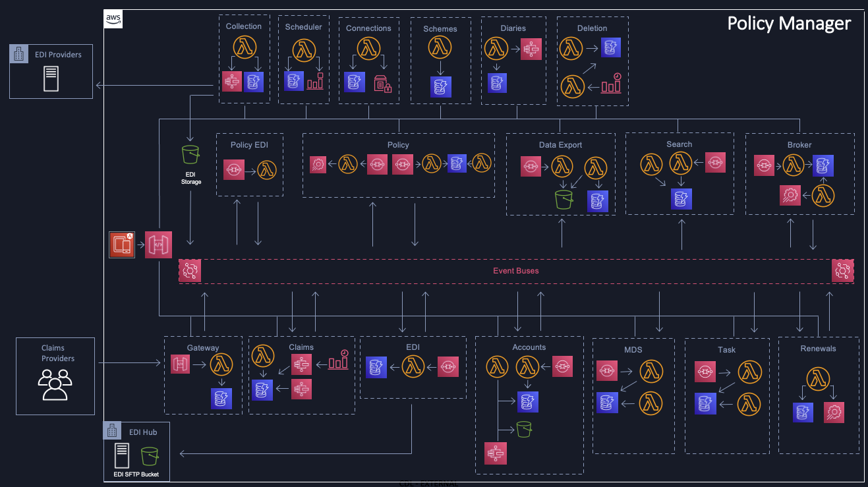Viewport: 868px width, 487px height.
Task: Click the Claims Providers users icon
Action: click(x=55, y=385)
